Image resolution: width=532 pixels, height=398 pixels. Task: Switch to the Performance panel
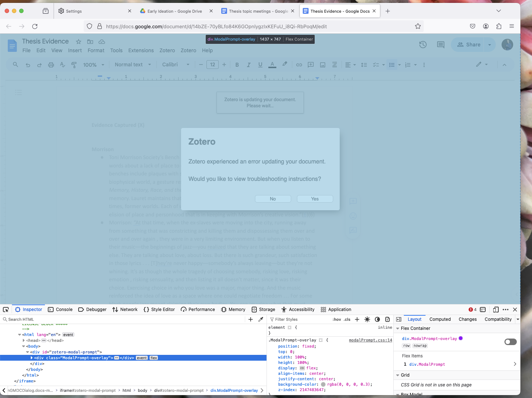[x=198, y=310]
